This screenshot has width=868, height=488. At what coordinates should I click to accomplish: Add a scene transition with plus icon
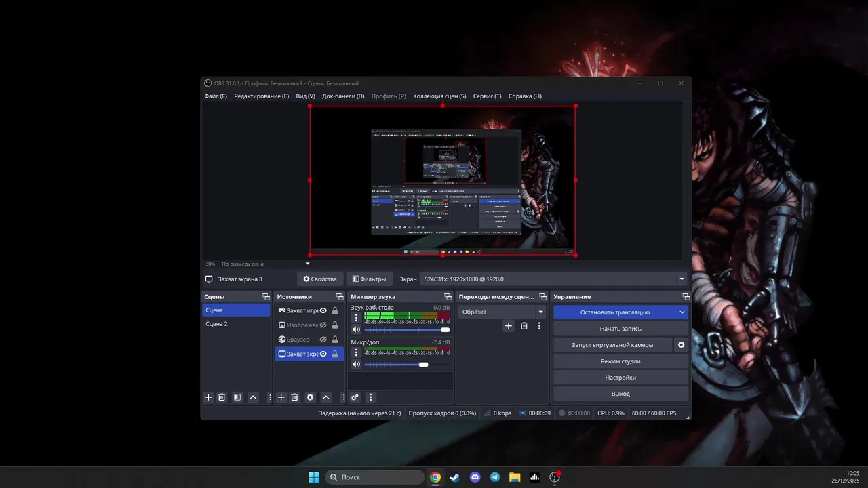(509, 326)
